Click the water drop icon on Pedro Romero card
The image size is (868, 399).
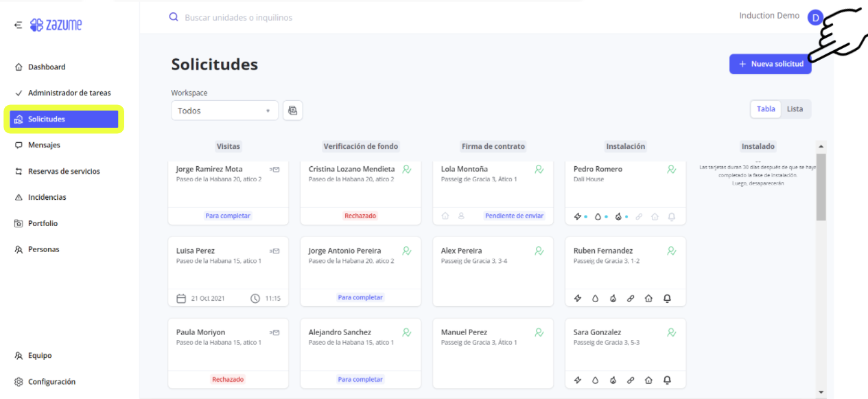[598, 216]
